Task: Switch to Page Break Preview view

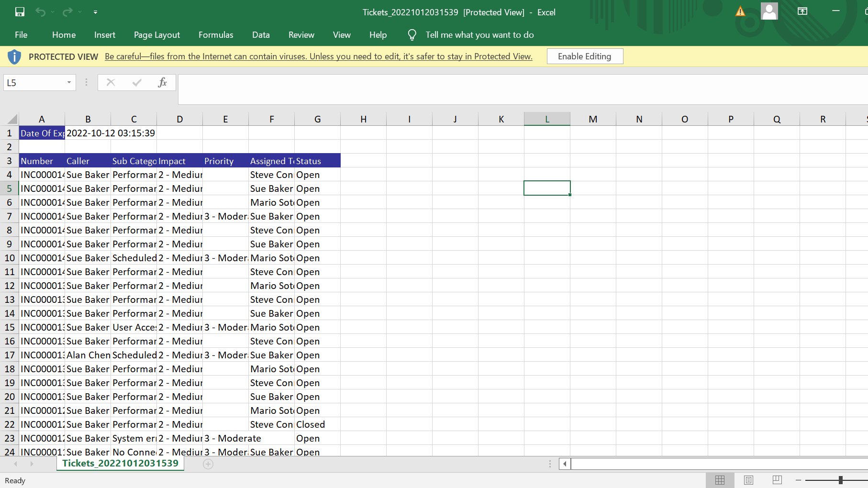Action: point(777,480)
